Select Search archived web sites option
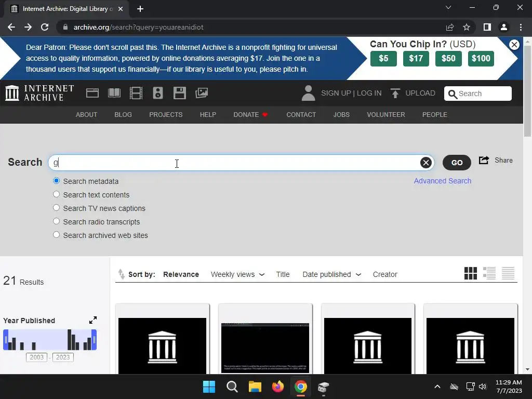This screenshot has width=532, height=399. tap(56, 235)
